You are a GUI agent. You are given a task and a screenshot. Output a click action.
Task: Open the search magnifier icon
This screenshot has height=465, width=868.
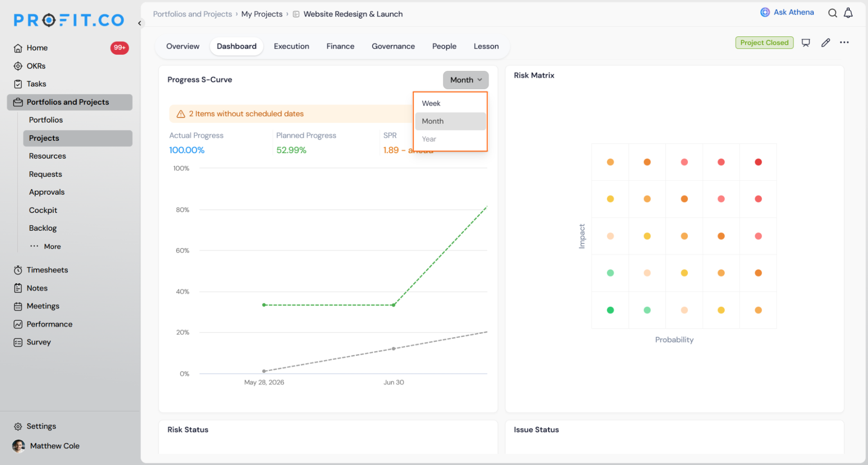pos(832,13)
